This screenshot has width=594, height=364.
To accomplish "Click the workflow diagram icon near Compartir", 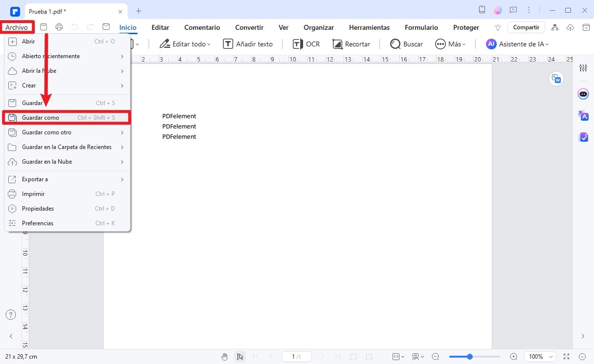I will pyautogui.click(x=554, y=27).
